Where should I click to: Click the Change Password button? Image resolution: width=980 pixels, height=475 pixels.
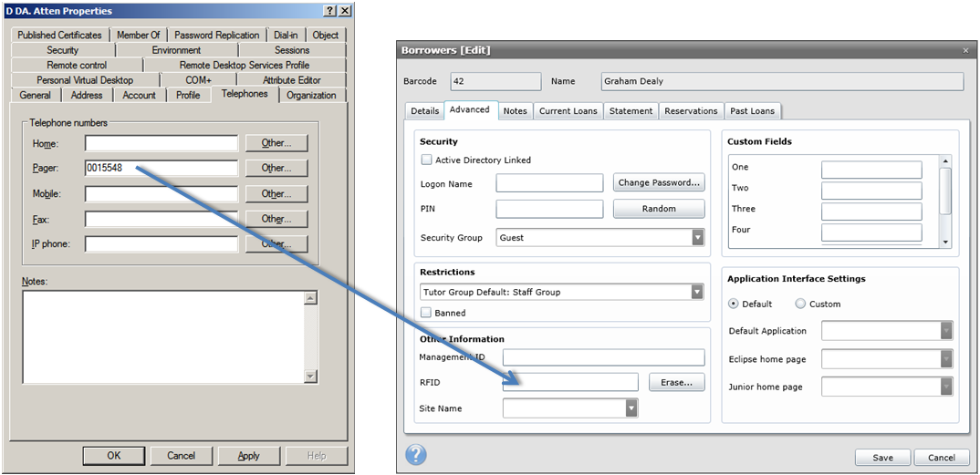[x=659, y=182]
